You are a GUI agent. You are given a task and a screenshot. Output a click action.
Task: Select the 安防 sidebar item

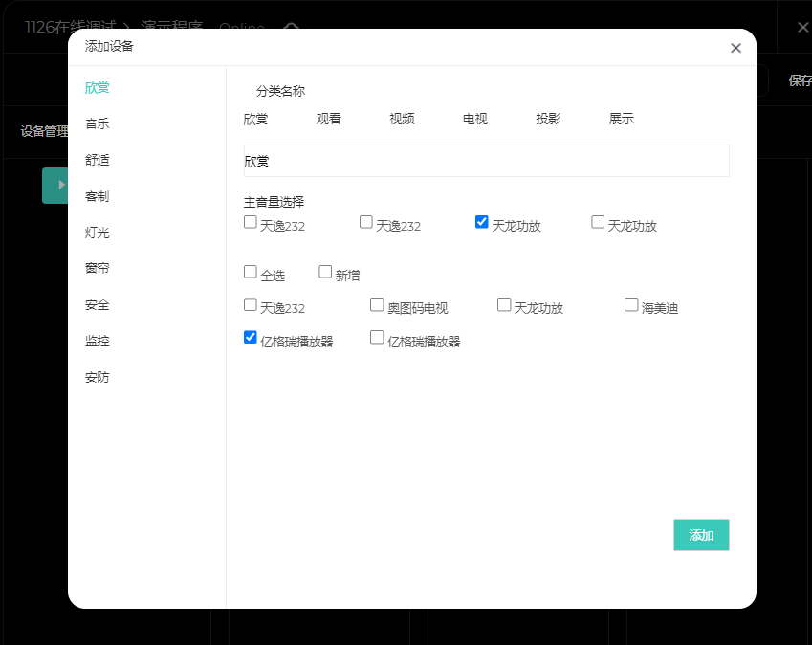pos(98,377)
